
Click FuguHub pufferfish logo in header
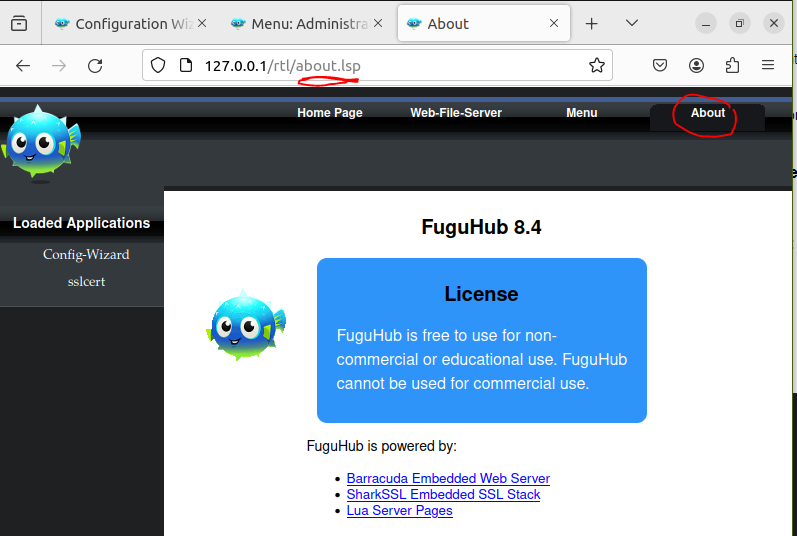pos(41,143)
